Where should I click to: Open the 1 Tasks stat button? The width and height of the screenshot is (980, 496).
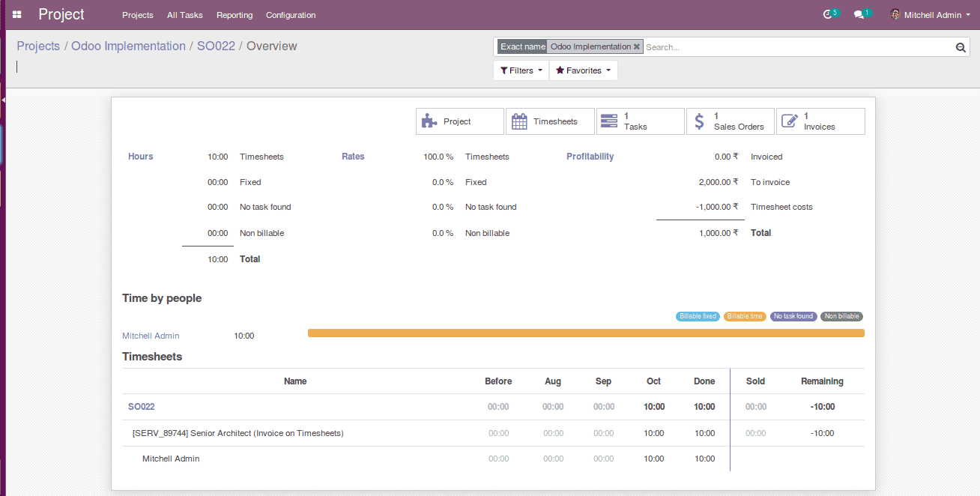(x=641, y=121)
